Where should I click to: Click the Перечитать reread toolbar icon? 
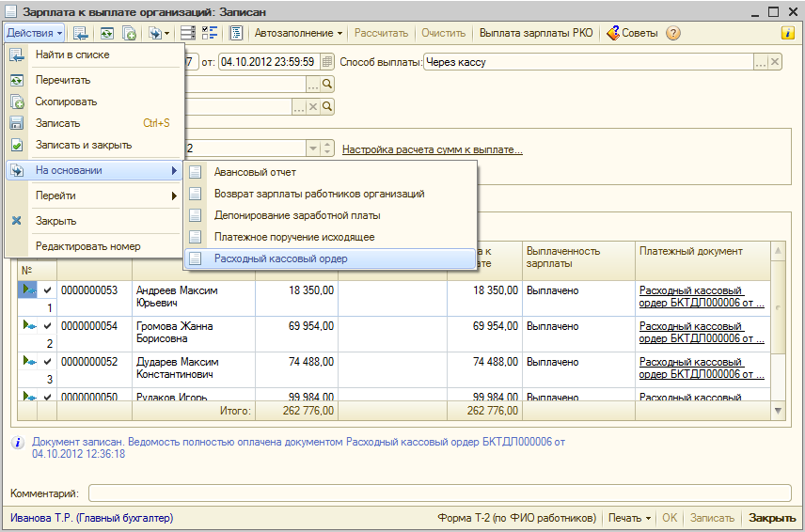[x=106, y=33]
